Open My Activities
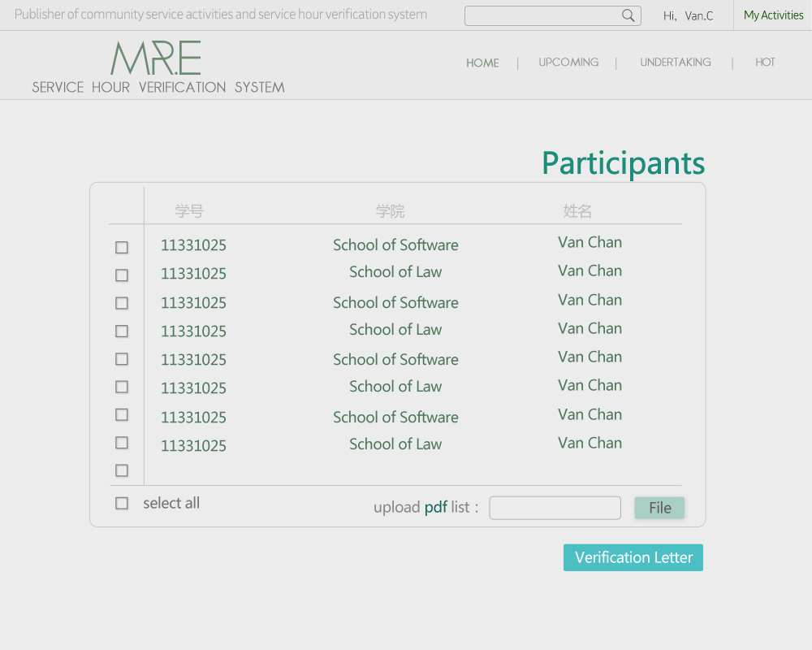Viewport: 812px width, 650px height. 773,15
